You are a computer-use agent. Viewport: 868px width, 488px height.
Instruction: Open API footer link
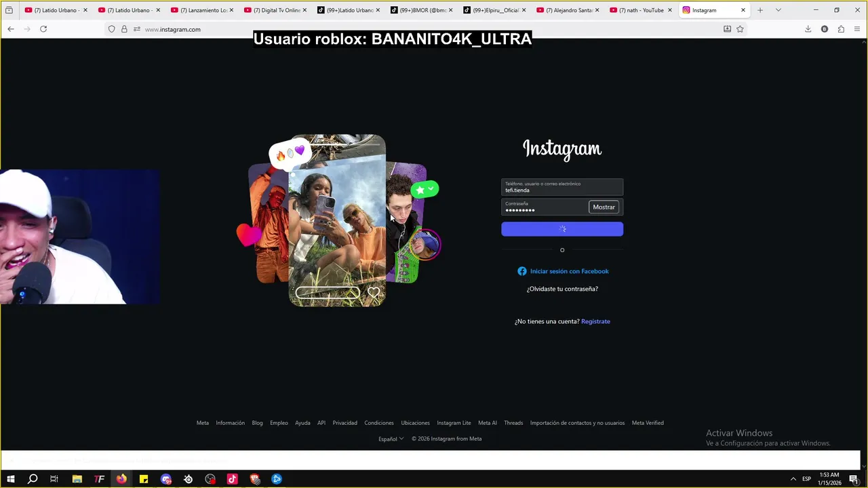(321, 423)
